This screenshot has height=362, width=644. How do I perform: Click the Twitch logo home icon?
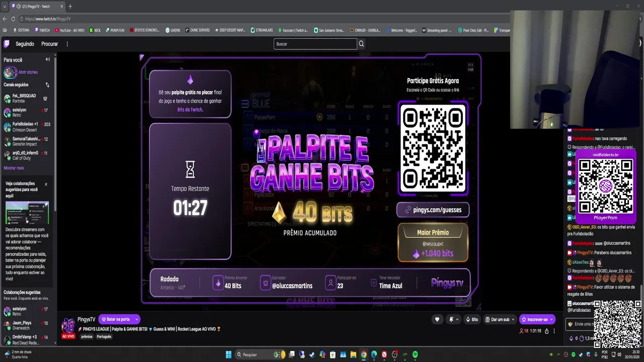pyautogui.click(x=7, y=44)
